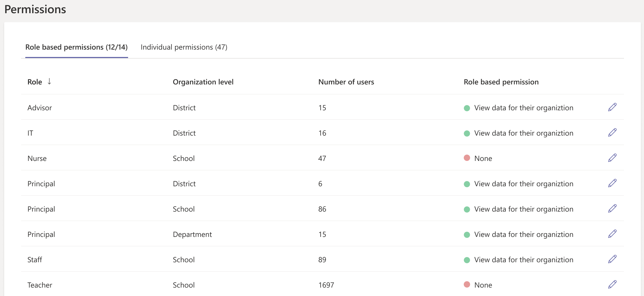Select the Nurse role name

(37, 159)
